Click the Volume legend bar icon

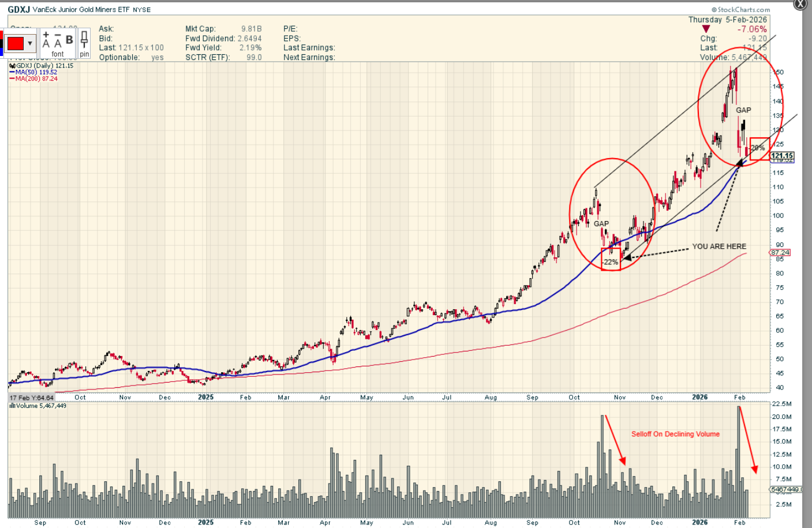tap(12, 406)
